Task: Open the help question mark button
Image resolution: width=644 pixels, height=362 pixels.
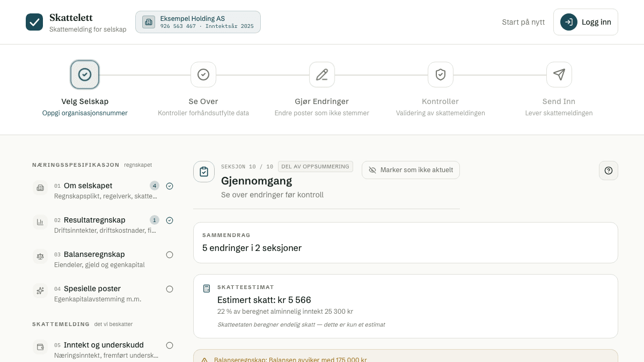Action: pos(609,171)
